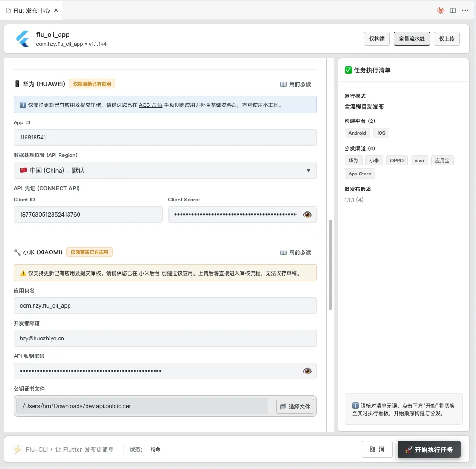Image resolution: width=476 pixels, height=469 pixels.
Task: Click the phone icon next to 华为 (HUAWEI)
Action: (x=17, y=84)
